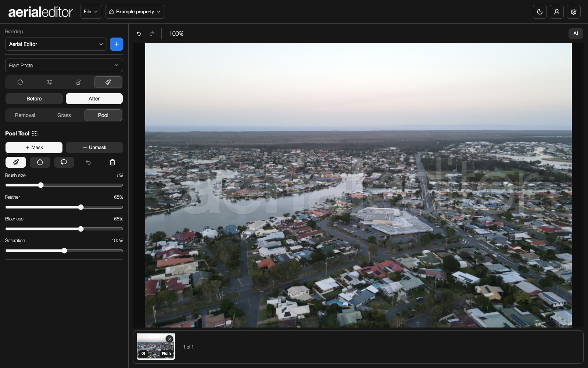The width and height of the screenshot is (588, 368).
Task: Enable Unmask mode
Action: click(94, 148)
